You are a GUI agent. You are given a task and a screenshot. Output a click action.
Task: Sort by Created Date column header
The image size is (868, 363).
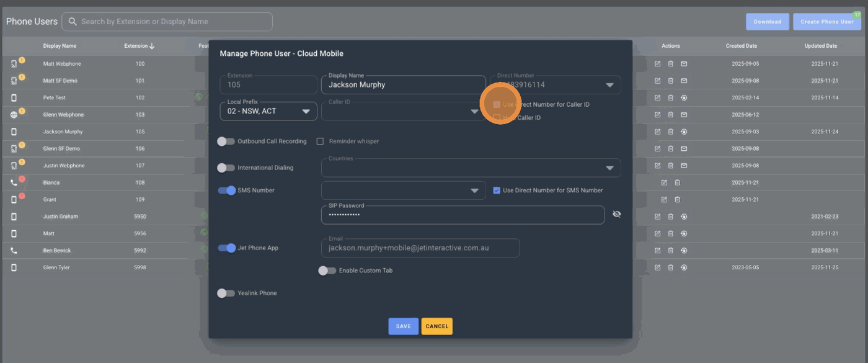click(742, 46)
